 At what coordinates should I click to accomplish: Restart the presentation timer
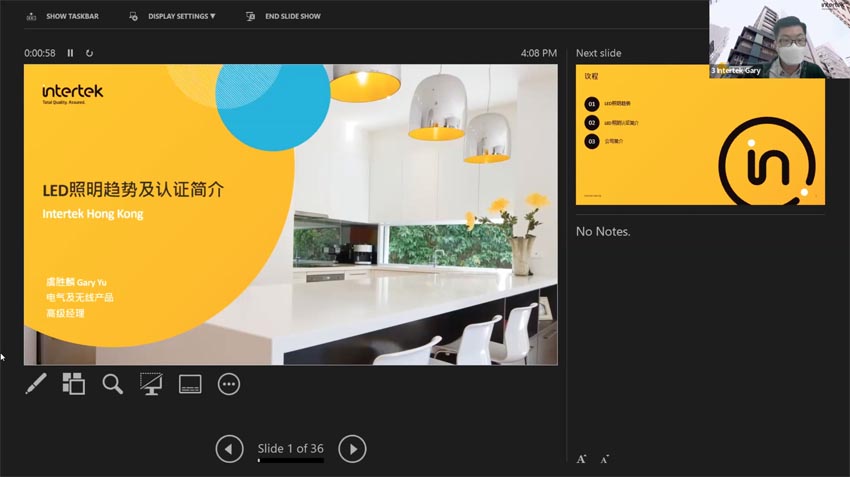point(89,53)
